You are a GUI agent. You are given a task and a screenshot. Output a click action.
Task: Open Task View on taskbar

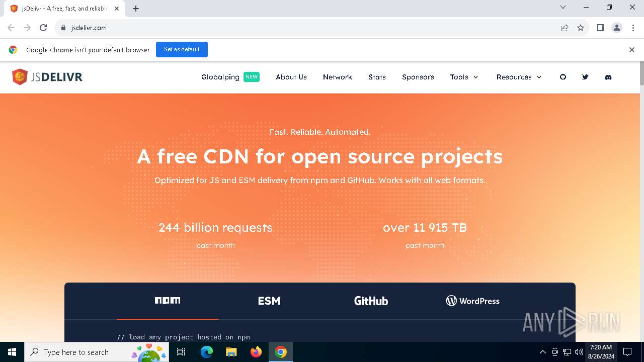(181, 352)
